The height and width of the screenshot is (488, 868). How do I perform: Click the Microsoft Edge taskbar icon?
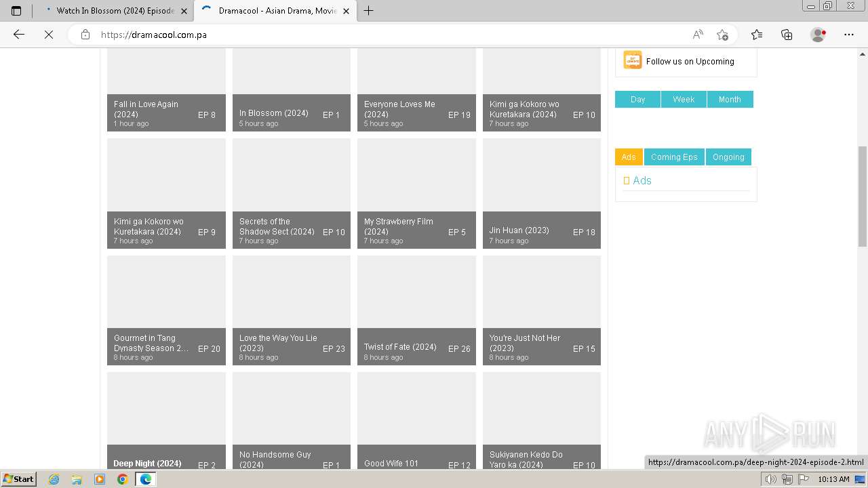click(146, 479)
